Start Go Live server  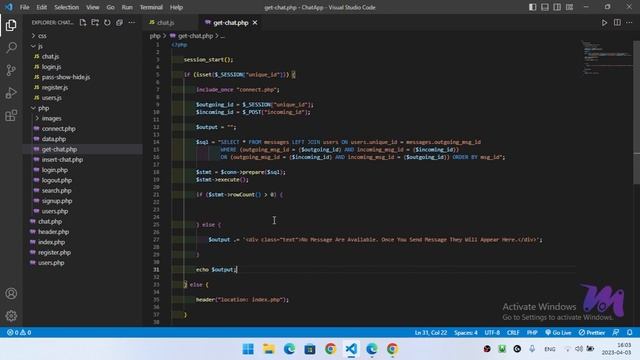click(x=558, y=333)
